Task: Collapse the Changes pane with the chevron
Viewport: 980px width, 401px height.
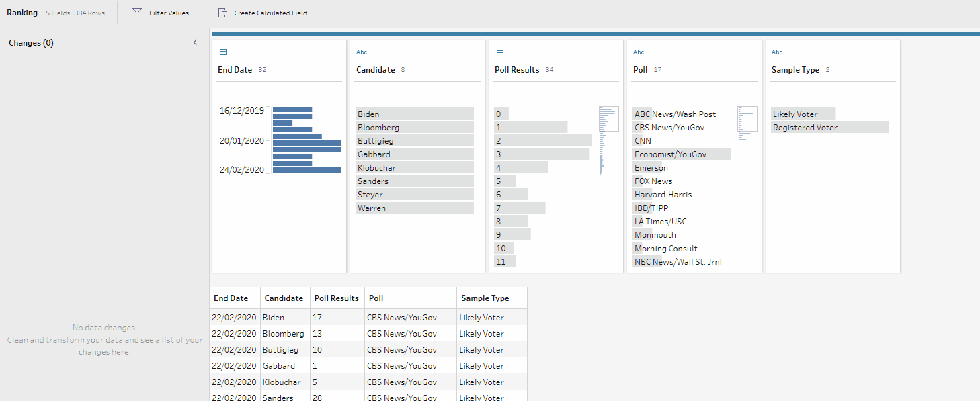Action: [x=196, y=42]
